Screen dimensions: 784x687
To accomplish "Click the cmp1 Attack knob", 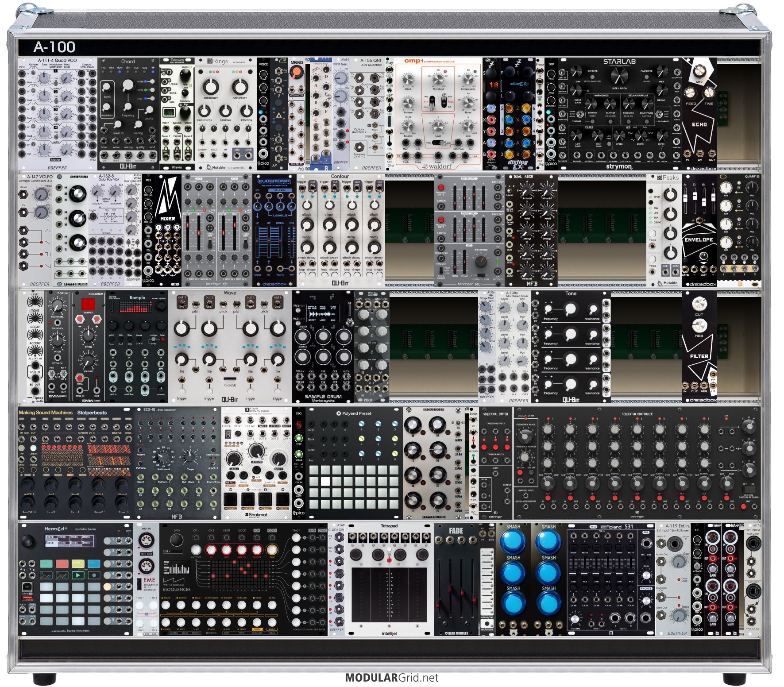I will pyautogui.click(x=408, y=80).
